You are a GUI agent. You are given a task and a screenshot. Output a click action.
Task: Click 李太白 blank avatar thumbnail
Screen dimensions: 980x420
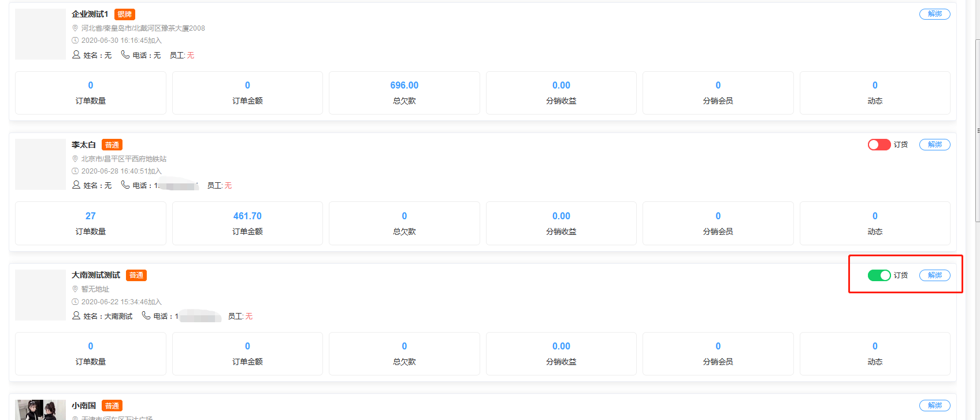tap(40, 164)
